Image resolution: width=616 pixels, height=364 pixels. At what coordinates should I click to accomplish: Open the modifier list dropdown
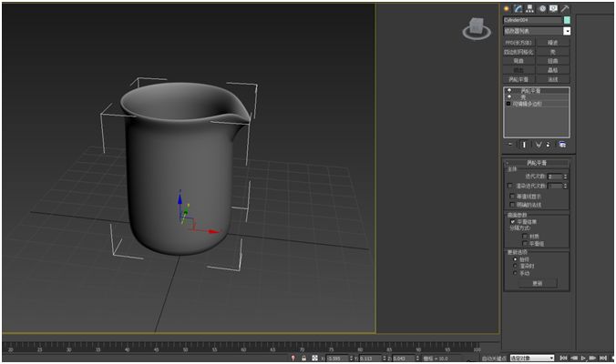pyautogui.click(x=567, y=31)
